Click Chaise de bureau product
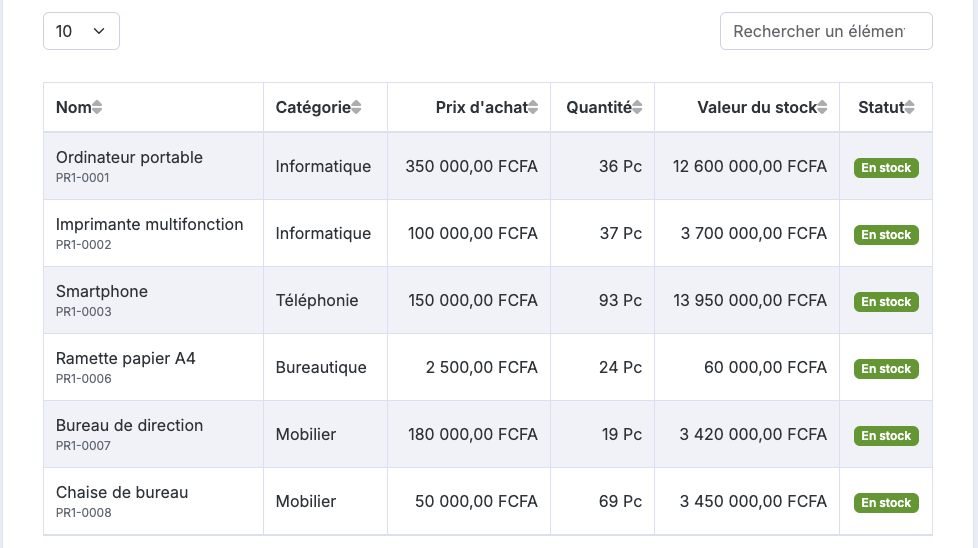This screenshot has height=548, width=978. (488, 501)
